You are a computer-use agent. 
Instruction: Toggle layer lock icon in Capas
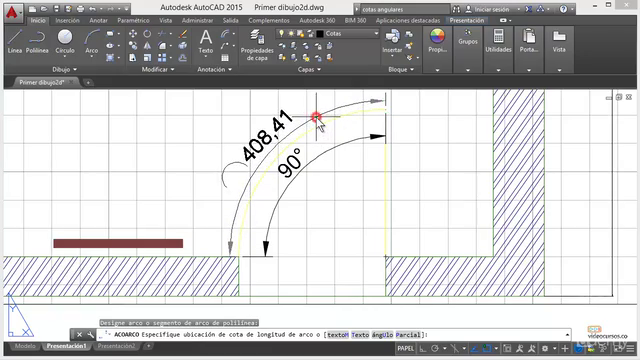pyautogui.click(x=310, y=33)
